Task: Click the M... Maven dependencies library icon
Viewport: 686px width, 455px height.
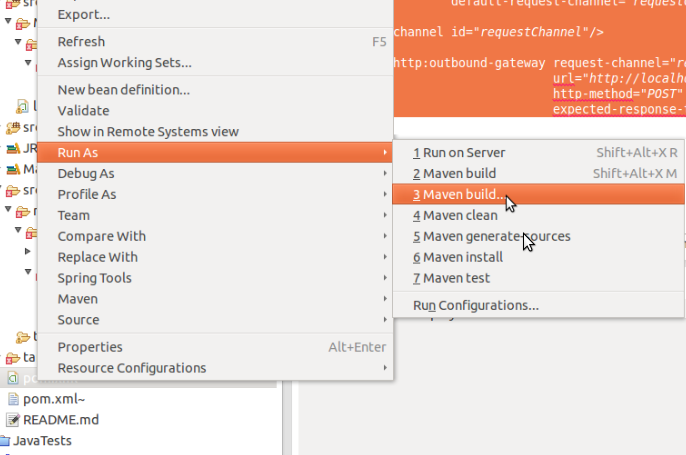Action: point(13,169)
